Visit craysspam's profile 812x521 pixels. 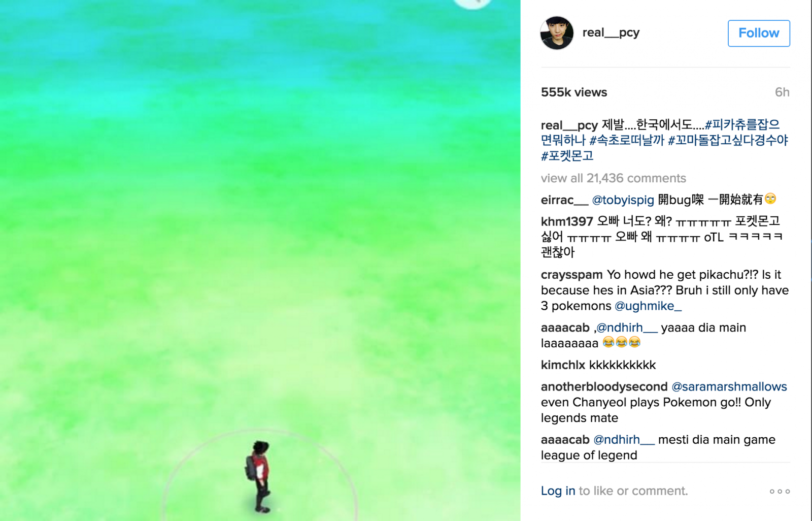pos(571,275)
